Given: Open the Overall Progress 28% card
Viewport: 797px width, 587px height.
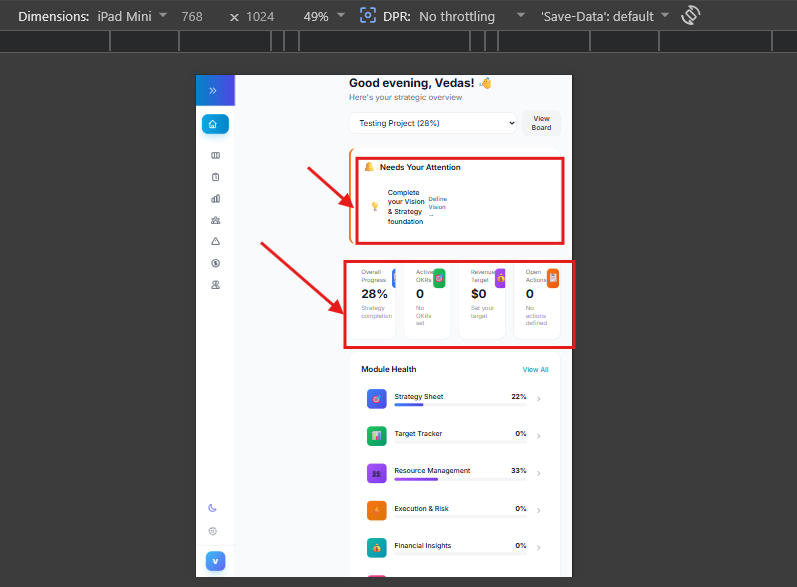Looking at the screenshot, I should coord(373,300).
